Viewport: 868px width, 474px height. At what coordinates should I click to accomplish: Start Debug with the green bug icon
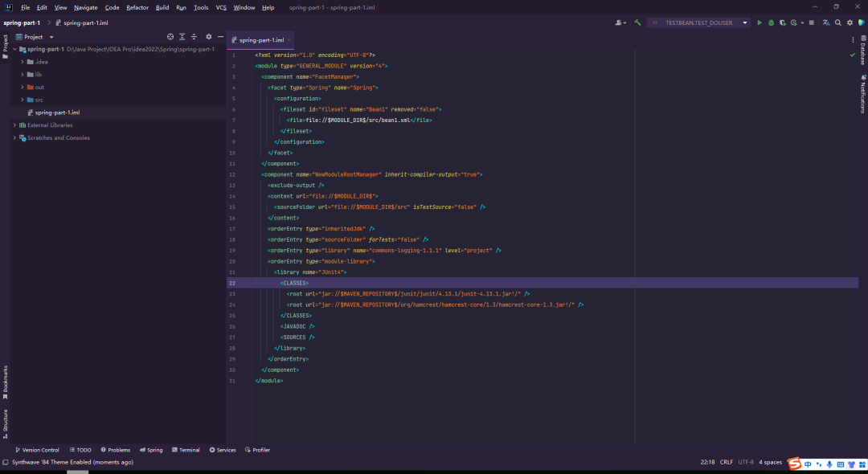point(771,22)
